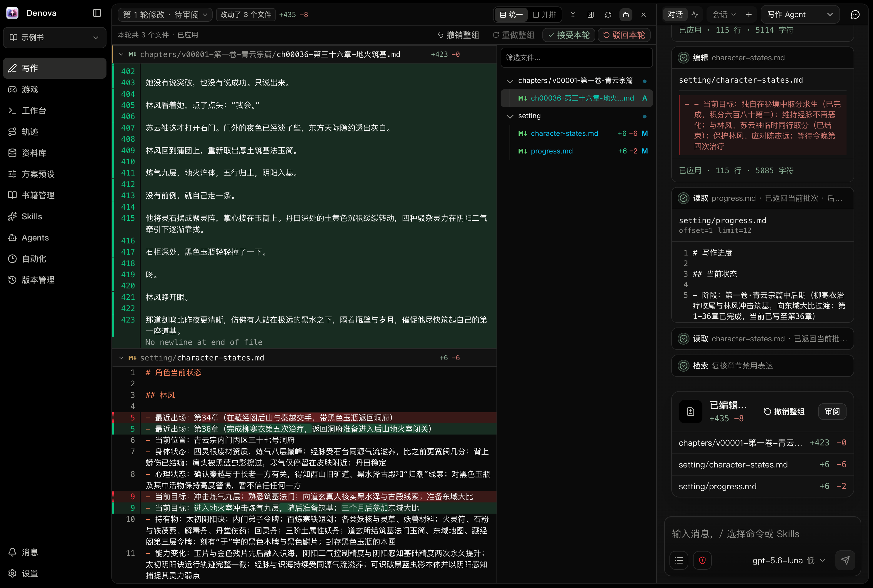Accept this round with 接受本轮
Screen dimensions: 873x588
(x=569, y=35)
